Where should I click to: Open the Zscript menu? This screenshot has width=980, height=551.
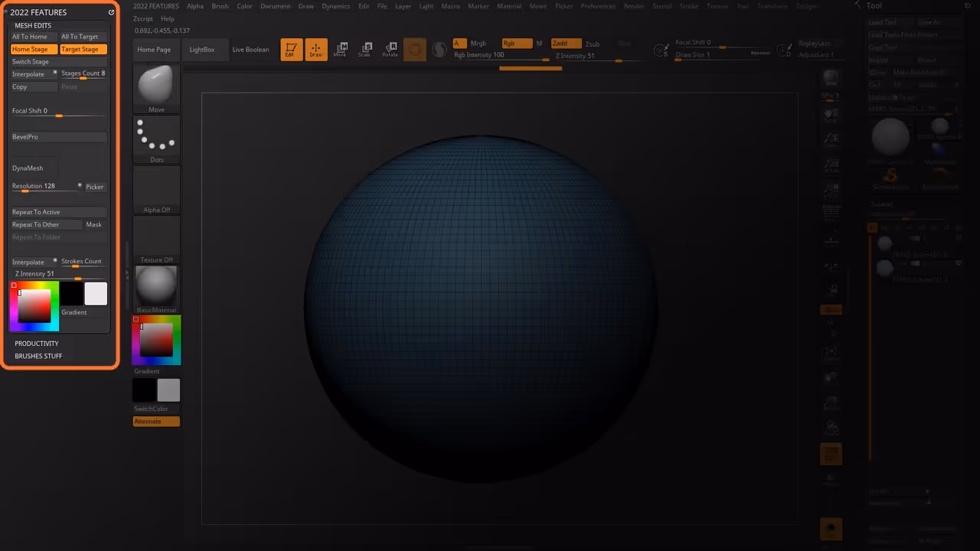pos(142,18)
